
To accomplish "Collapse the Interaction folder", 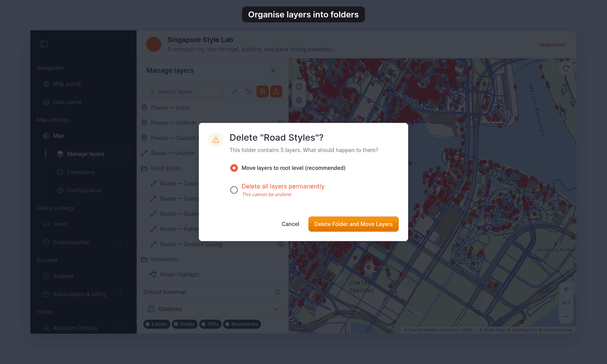I will coord(144,259).
